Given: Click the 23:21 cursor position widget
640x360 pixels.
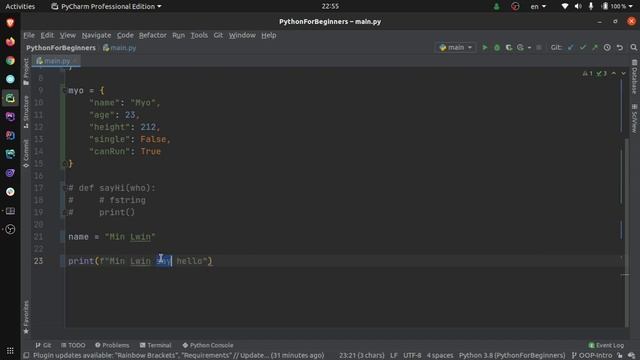Looking at the screenshot, I should (x=362, y=356).
